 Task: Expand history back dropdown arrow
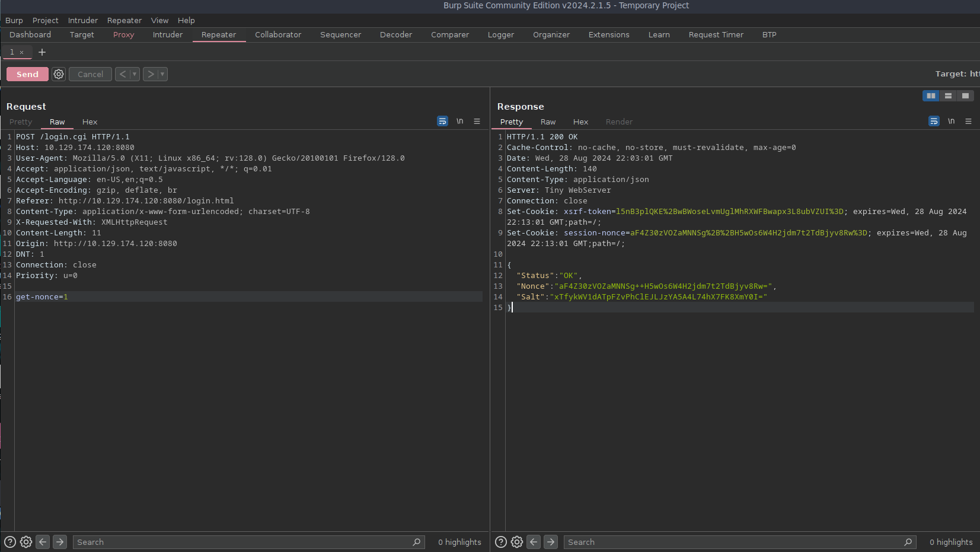pos(135,74)
